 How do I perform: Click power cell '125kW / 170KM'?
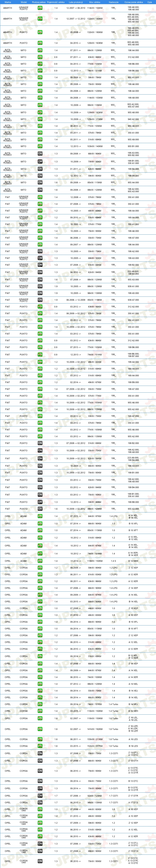pos(95,119)
